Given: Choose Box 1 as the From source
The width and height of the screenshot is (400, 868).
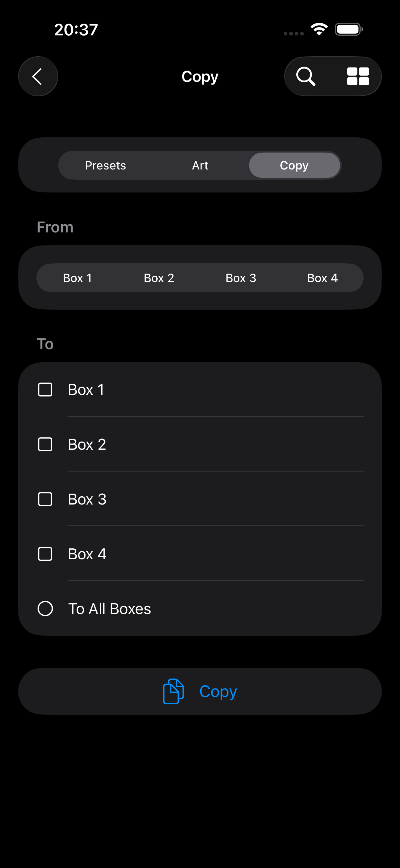Looking at the screenshot, I should click(77, 278).
